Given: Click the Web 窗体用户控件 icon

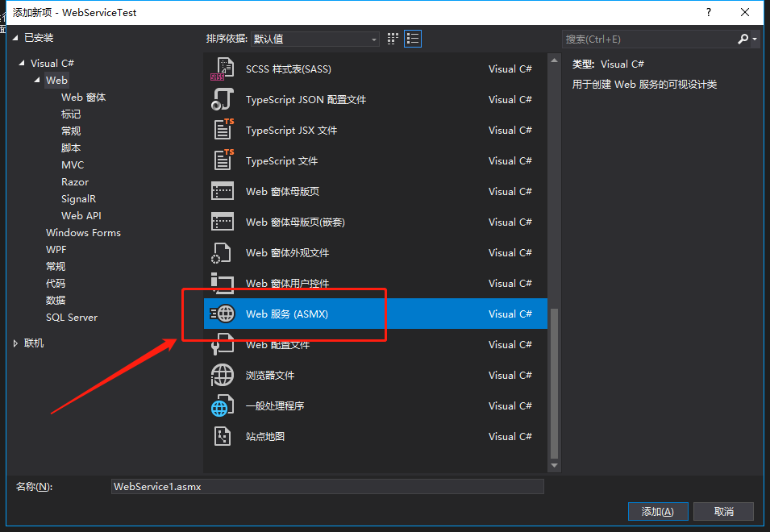Looking at the screenshot, I should [222, 281].
